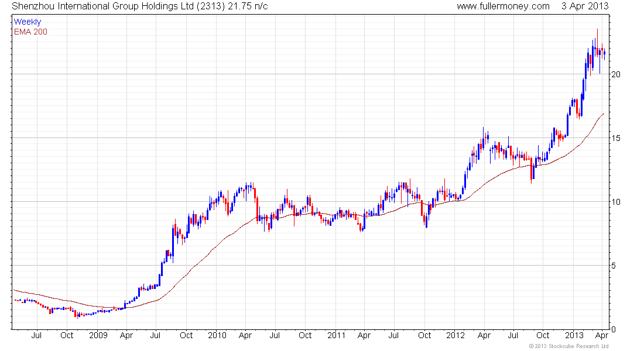Click the first 'Jul' label on the x-axis
644x351 pixels.
click(36, 335)
